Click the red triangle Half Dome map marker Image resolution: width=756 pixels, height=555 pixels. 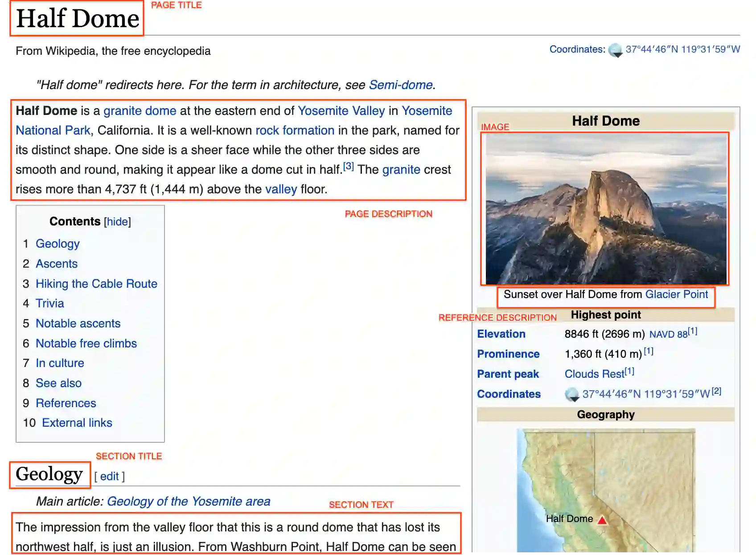point(602,520)
